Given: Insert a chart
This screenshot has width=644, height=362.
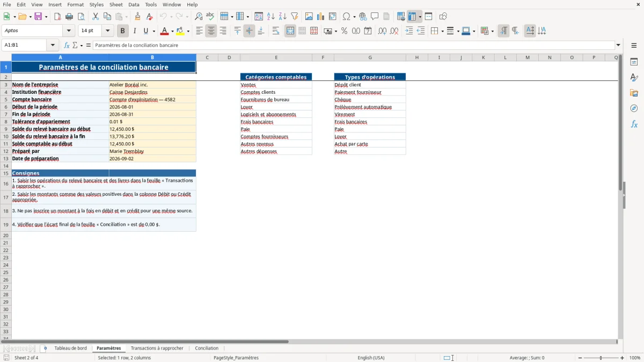Looking at the screenshot, I should (x=321, y=17).
